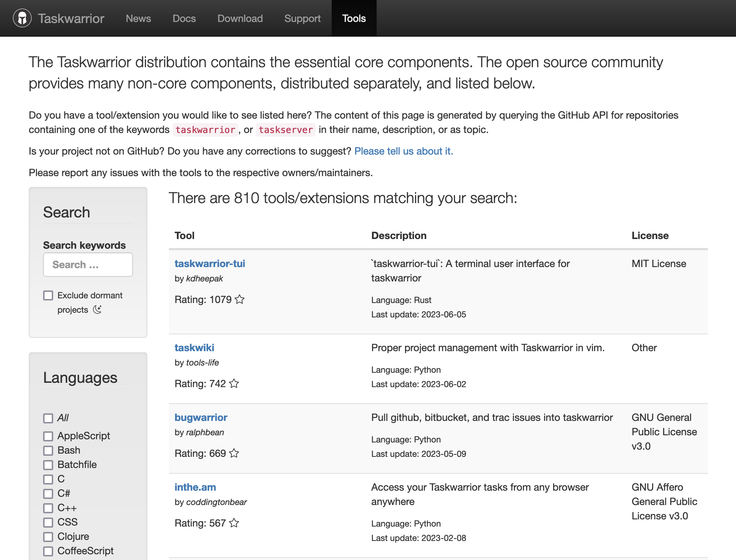Switch to the Tools tab

(354, 18)
